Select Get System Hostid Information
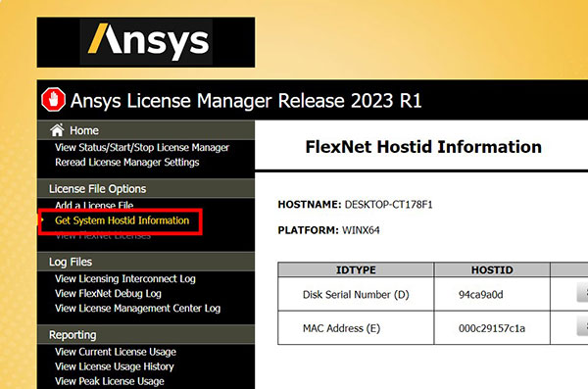Viewport: 588px width, 389px height. [122, 220]
